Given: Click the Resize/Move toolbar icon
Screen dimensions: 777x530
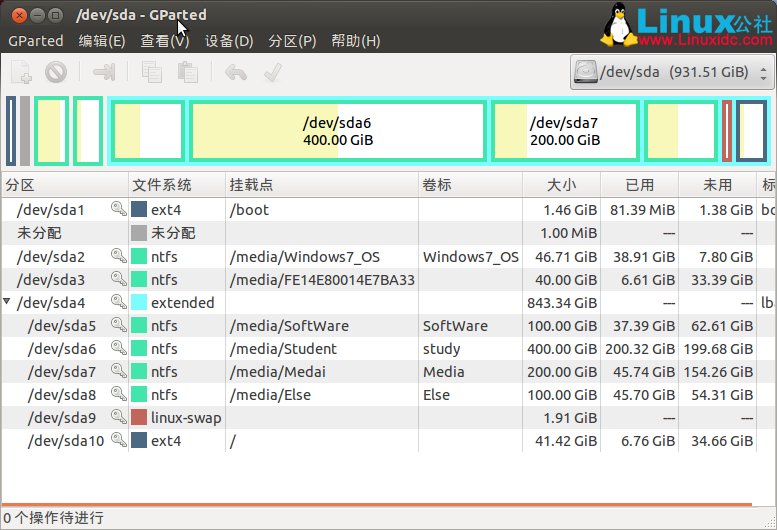Looking at the screenshot, I should click(x=104, y=72).
